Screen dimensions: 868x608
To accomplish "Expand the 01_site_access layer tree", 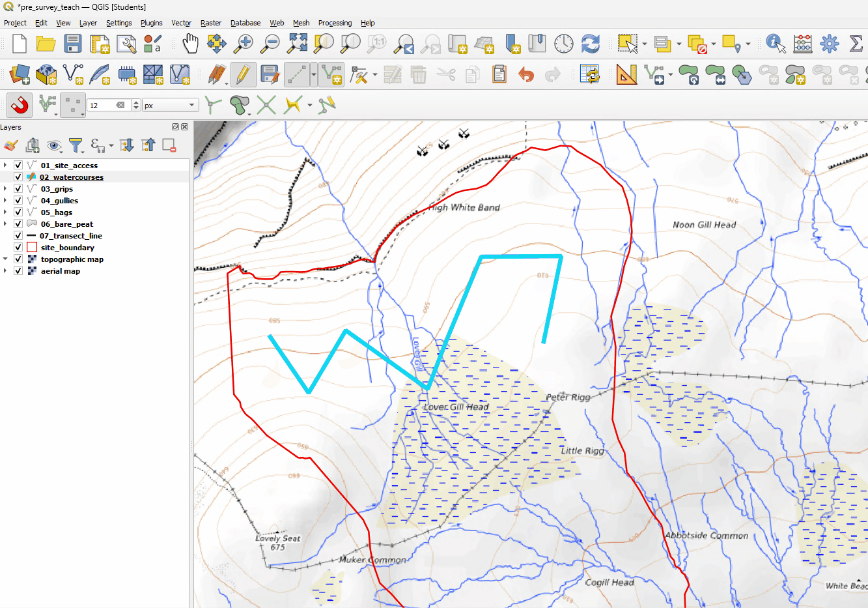I will click(5, 166).
